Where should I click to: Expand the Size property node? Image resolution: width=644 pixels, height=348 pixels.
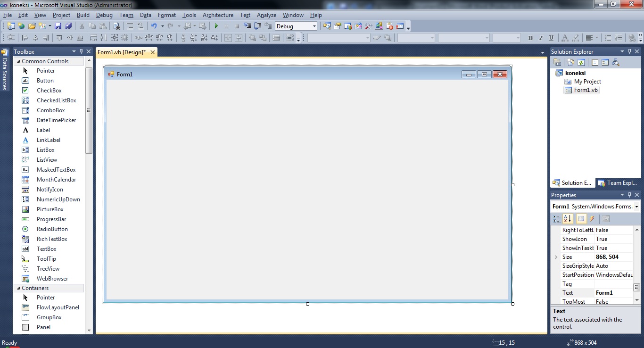[556, 257]
